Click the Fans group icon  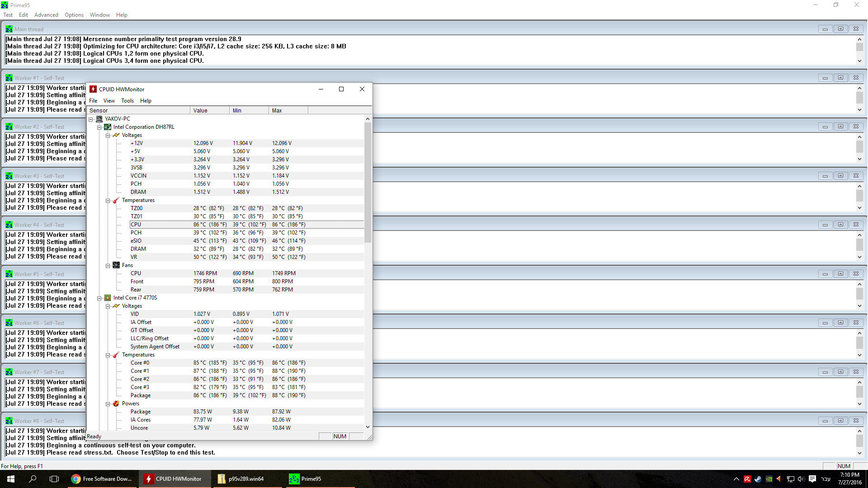(116, 265)
